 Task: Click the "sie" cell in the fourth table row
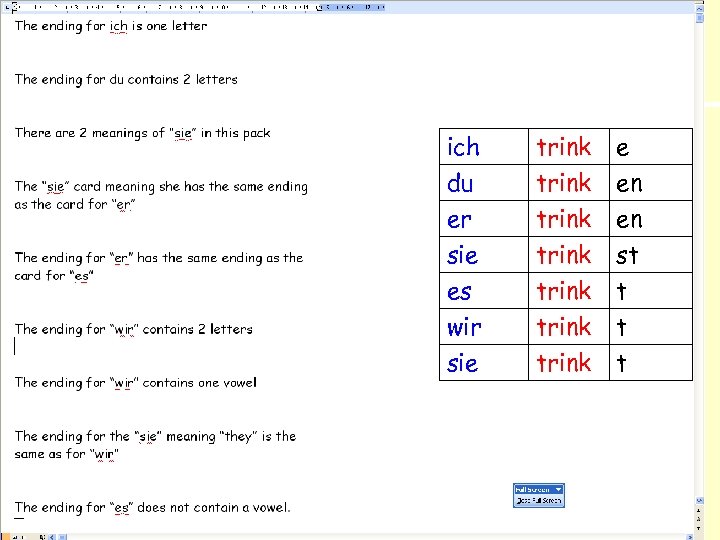point(484,255)
